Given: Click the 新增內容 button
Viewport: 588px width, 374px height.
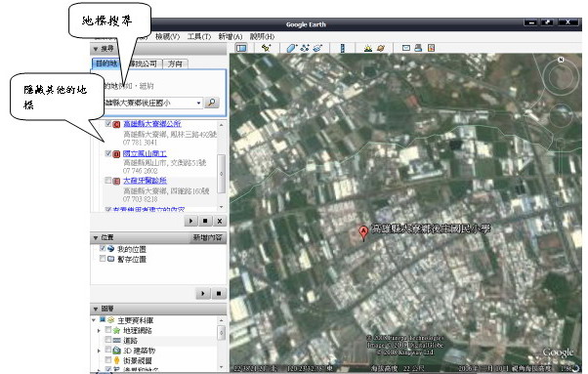Looking at the screenshot, I should click(207, 237).
